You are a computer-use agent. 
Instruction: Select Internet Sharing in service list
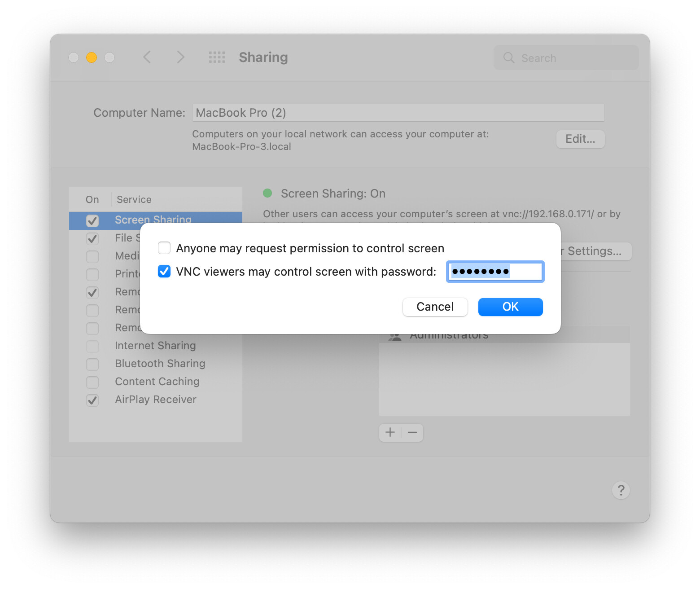pos(155,346)
